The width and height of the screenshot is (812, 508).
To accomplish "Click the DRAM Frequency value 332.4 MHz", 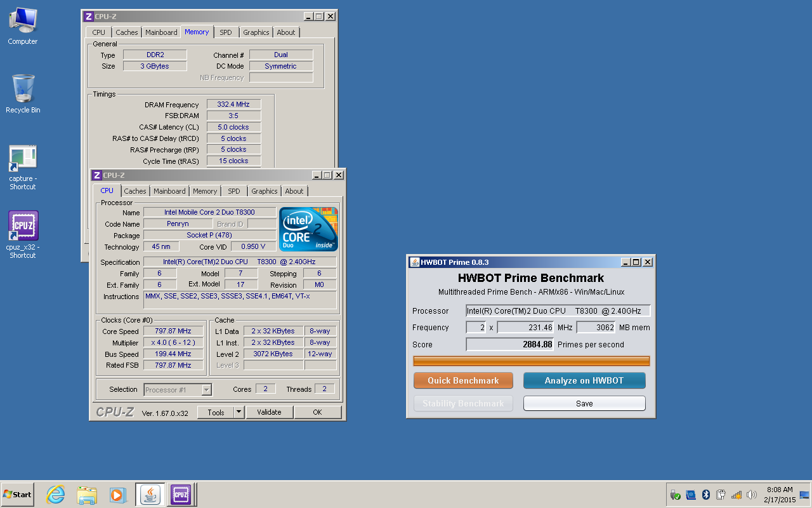I will (233, 104).
